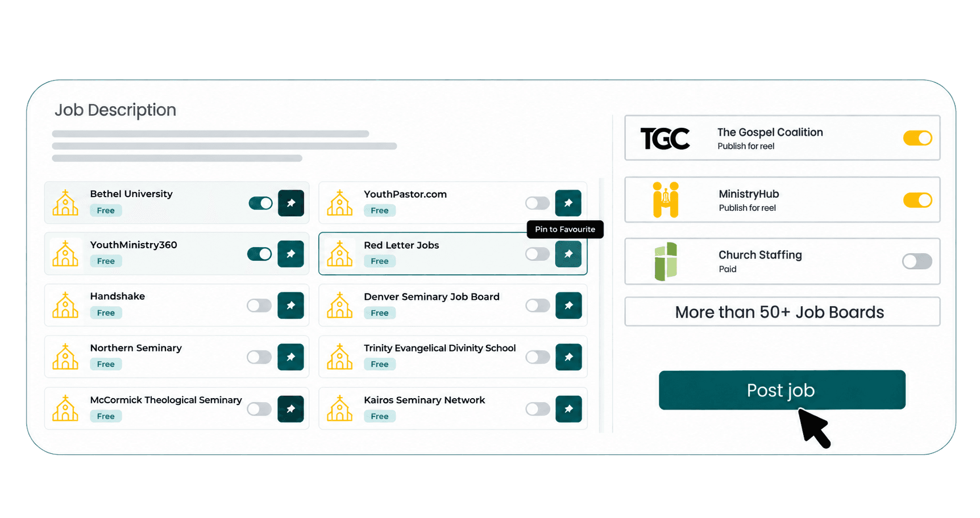Click the Church Staffing logo
The width and height of the screenshot is (980, 518).
(x=666, y=261)
